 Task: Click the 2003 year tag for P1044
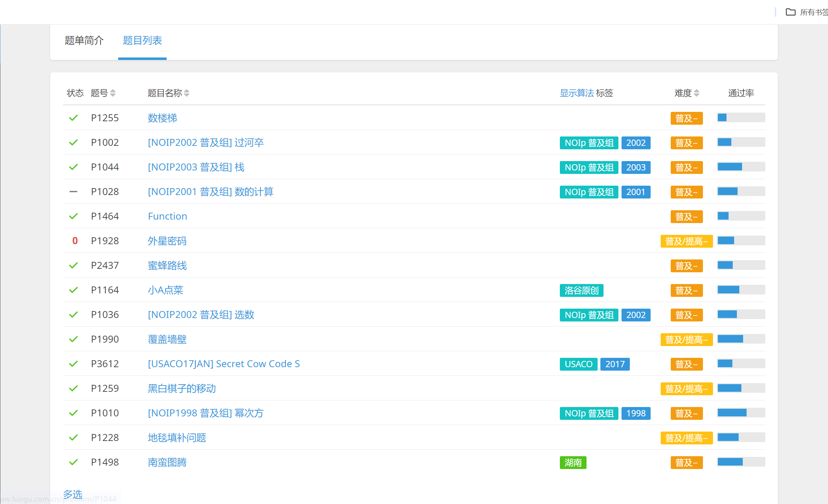635,167
